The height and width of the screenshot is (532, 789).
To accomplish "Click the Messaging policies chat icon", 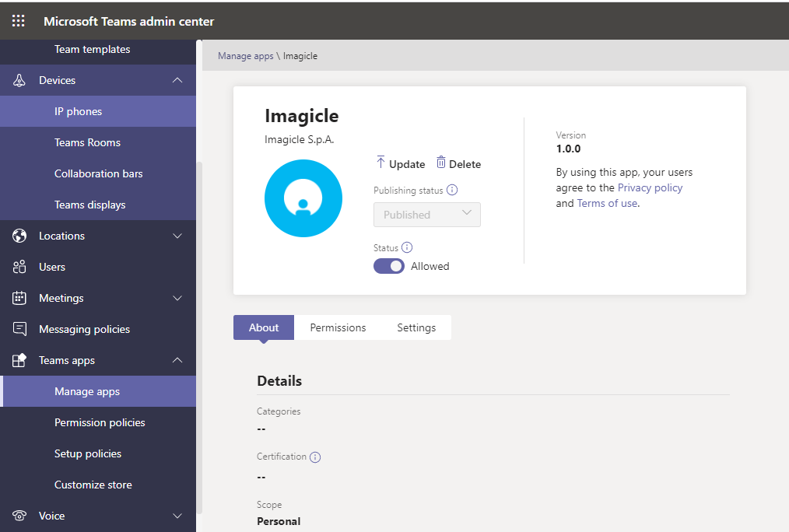I will pyautogui.click(x=20, y=329).
